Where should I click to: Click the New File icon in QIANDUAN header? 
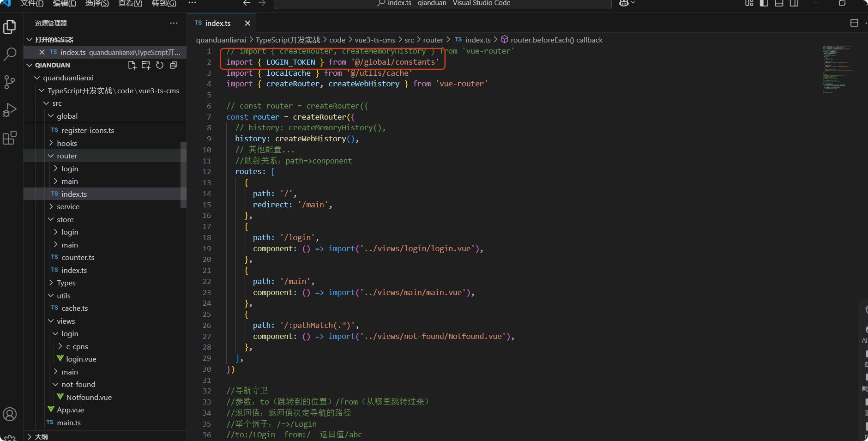coord(132,65)
